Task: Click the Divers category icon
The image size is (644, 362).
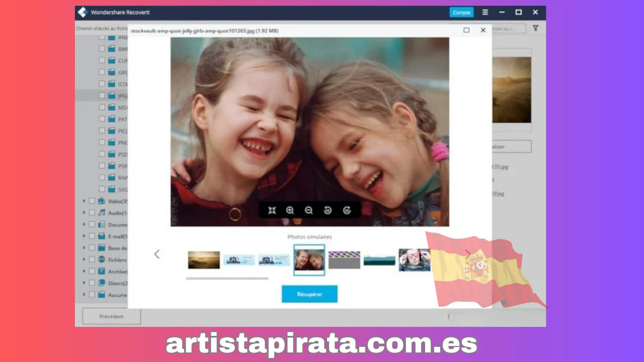Action: click(101, 283)
